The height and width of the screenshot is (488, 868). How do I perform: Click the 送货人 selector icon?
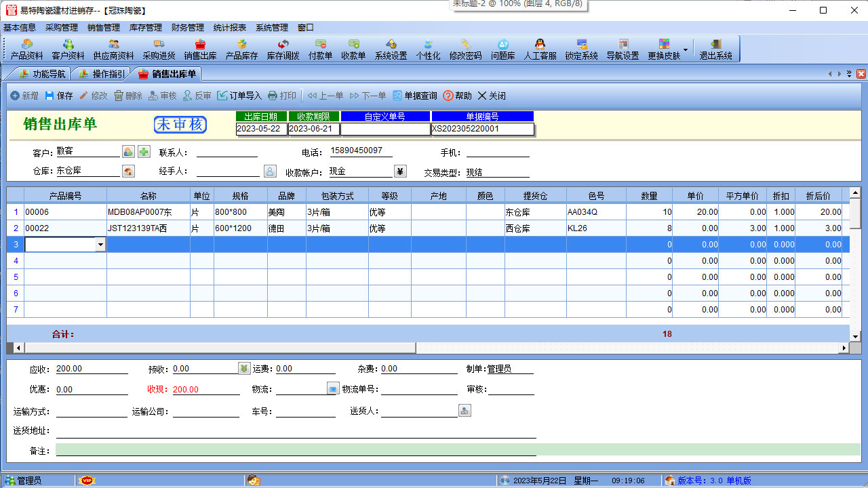tap(465, 411)
